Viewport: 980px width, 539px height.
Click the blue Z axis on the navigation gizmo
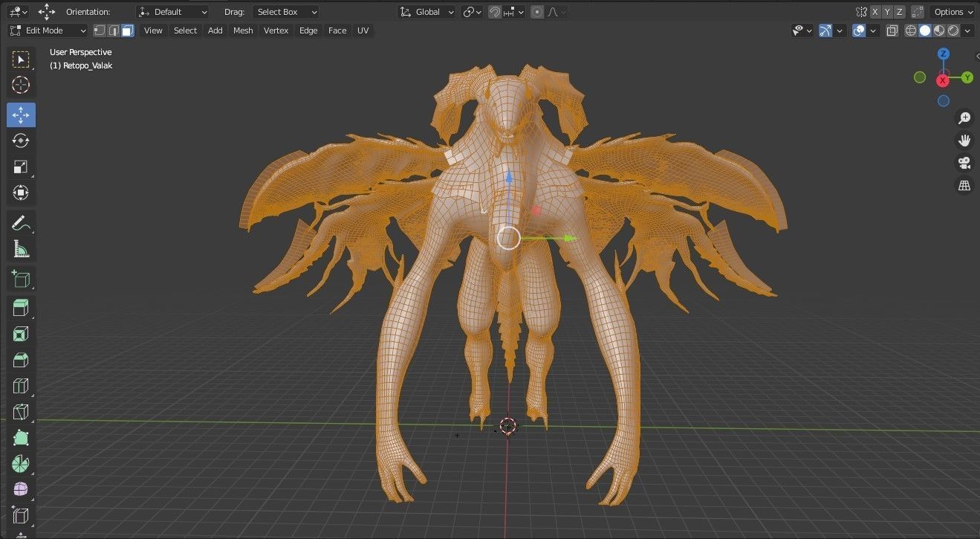pyautogui.click(x=944, y=54)
